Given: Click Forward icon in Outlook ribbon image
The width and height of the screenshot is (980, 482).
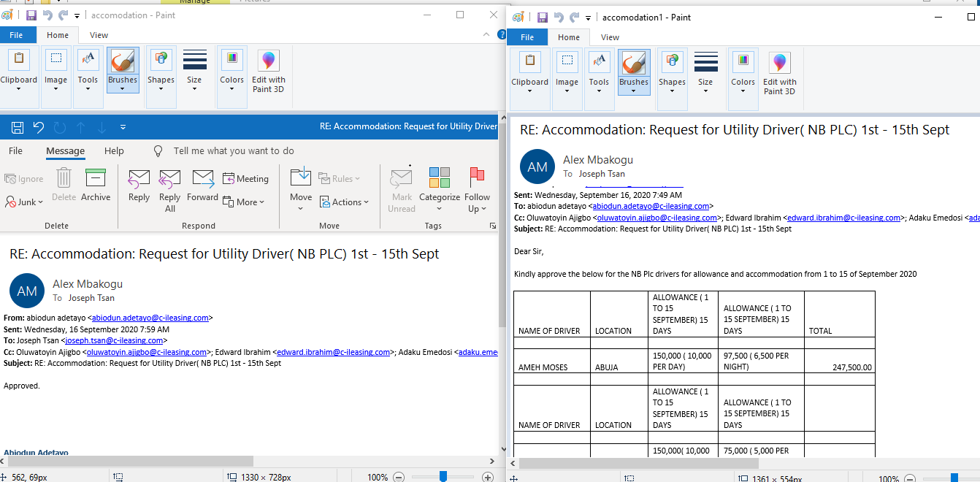Looking at the screenshot, I should pyautogui.click(x=202, y=185).
